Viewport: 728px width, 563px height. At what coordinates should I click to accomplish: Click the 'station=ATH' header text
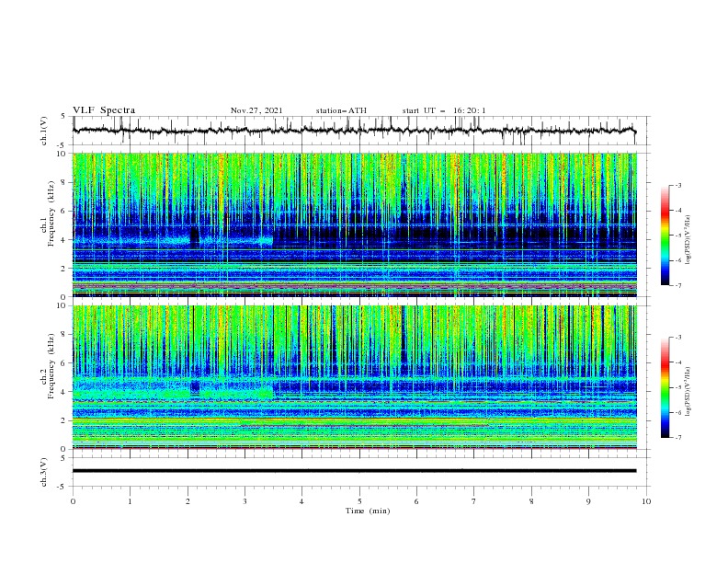(341, 110)
